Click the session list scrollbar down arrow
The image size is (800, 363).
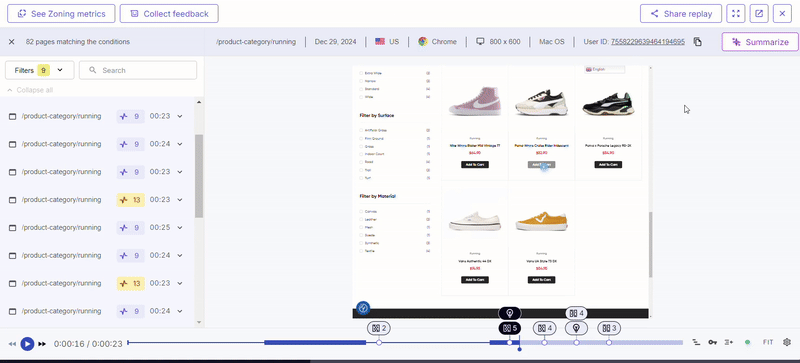(199, 323)
